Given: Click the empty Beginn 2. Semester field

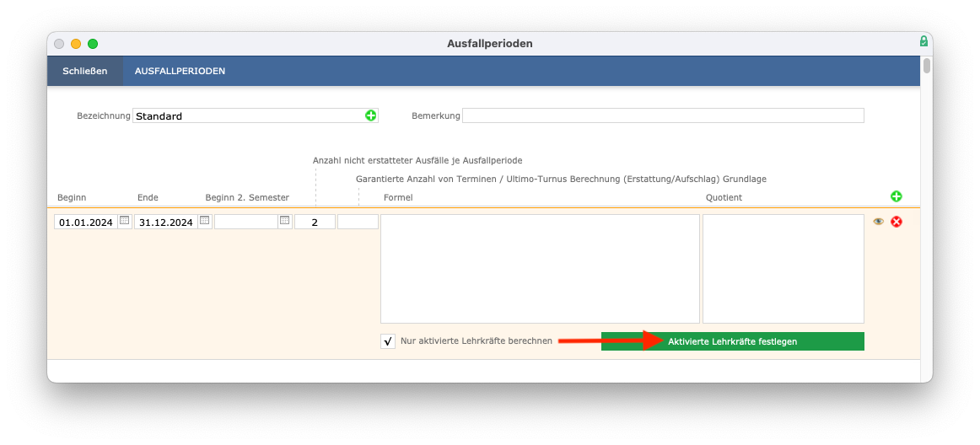Looking at the screenshot, I should point(246,222).
